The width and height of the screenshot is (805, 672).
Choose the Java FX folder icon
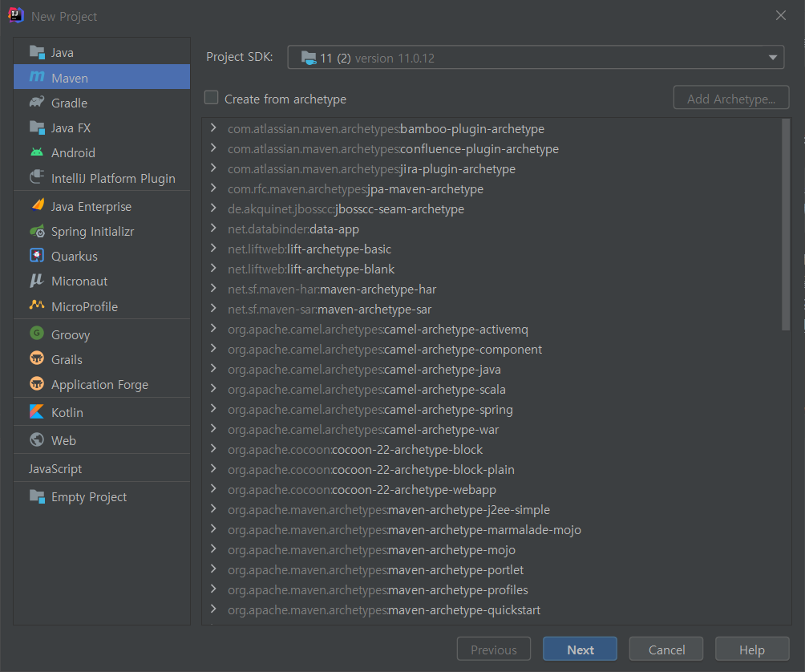37,128
